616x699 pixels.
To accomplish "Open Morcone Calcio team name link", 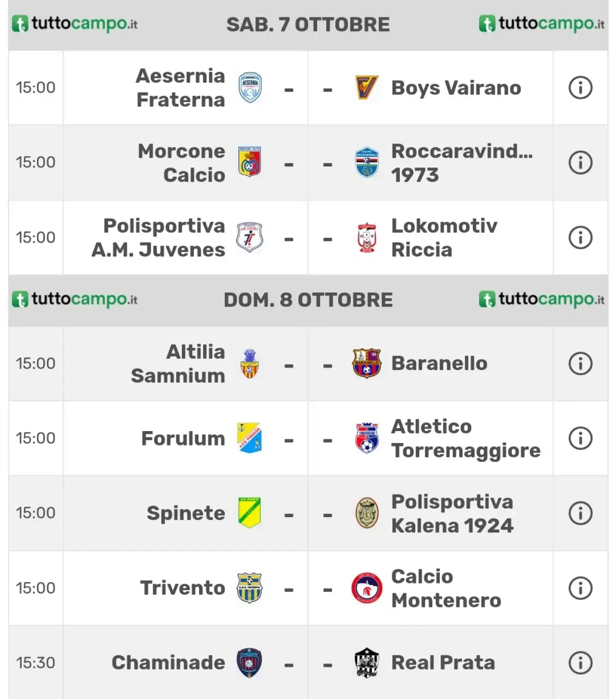I will click(x=181, y=163).
